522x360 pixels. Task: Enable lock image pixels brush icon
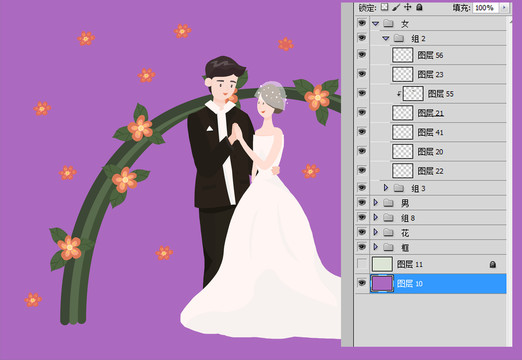(396, 7)
